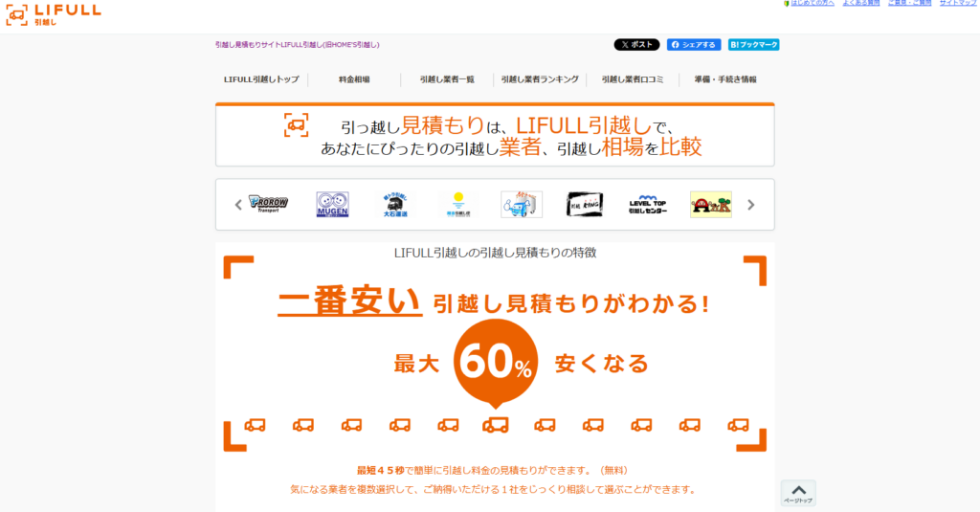The image size is (980, 512).
Task: Select 引越し業者ランキング in navigation
Action: pyautogui.click(x=540, y=79)
